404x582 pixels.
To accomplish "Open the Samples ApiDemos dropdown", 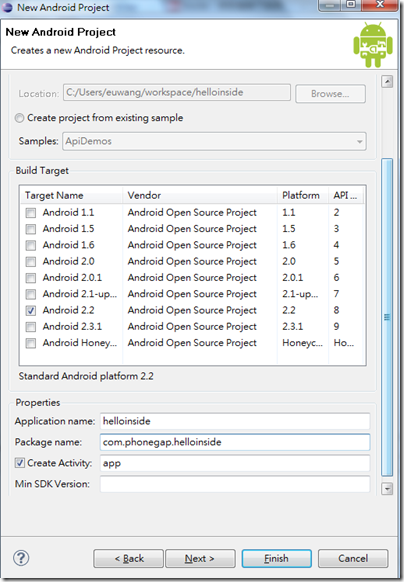I will [x=214, y=141].
